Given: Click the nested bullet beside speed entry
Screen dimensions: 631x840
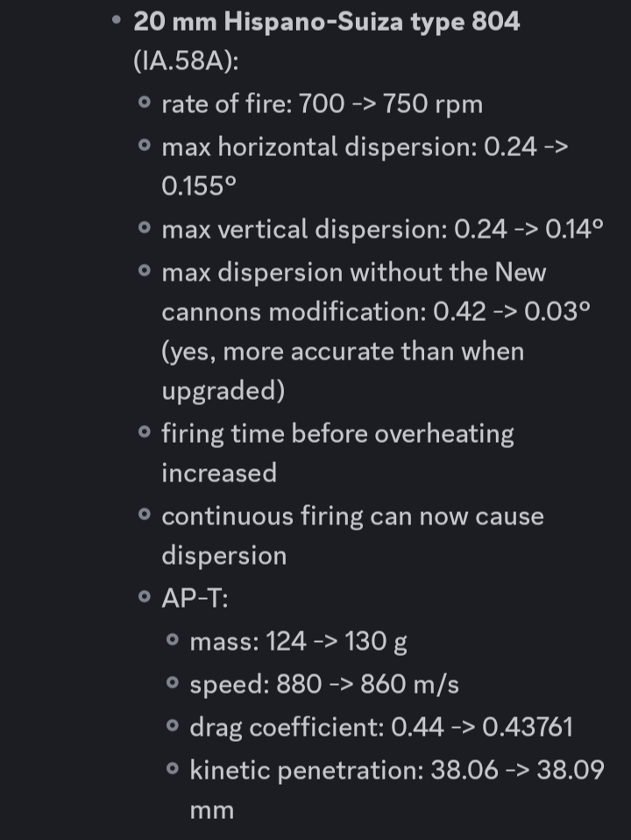Looking at the screenshot, I should point(173,682).
